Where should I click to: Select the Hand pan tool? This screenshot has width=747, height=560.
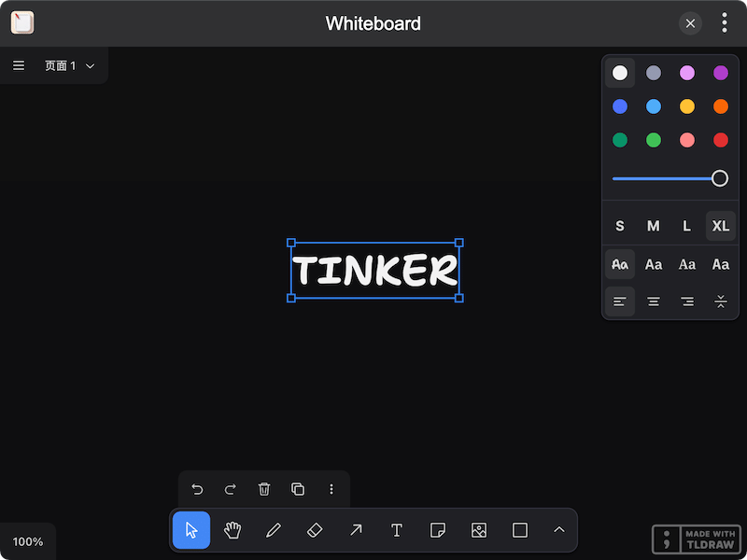[233, 530]
